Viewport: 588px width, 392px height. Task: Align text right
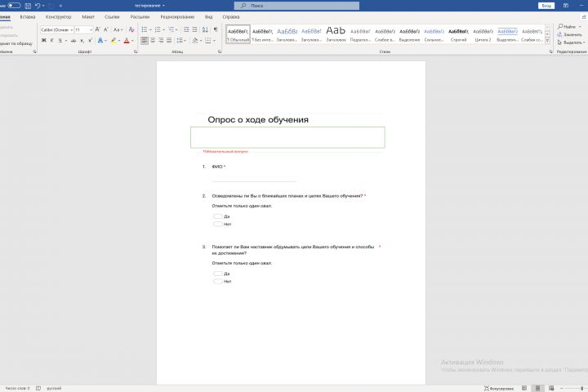[161, 40]
